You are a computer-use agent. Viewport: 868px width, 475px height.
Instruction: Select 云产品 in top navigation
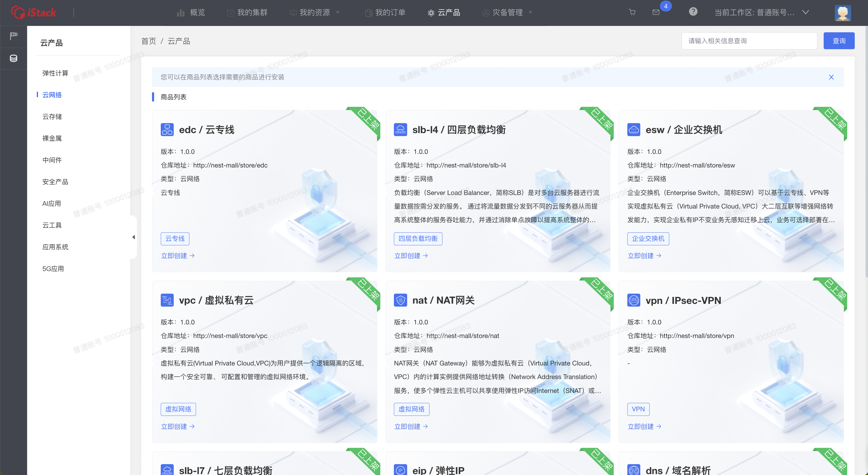pos(444,12)
